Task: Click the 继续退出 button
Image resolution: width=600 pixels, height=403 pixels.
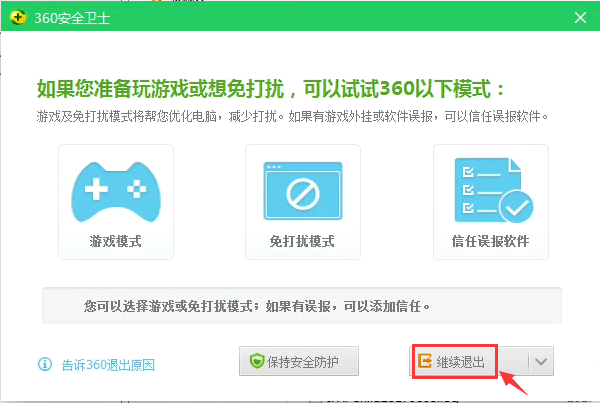Action: [x=469, y=361]
